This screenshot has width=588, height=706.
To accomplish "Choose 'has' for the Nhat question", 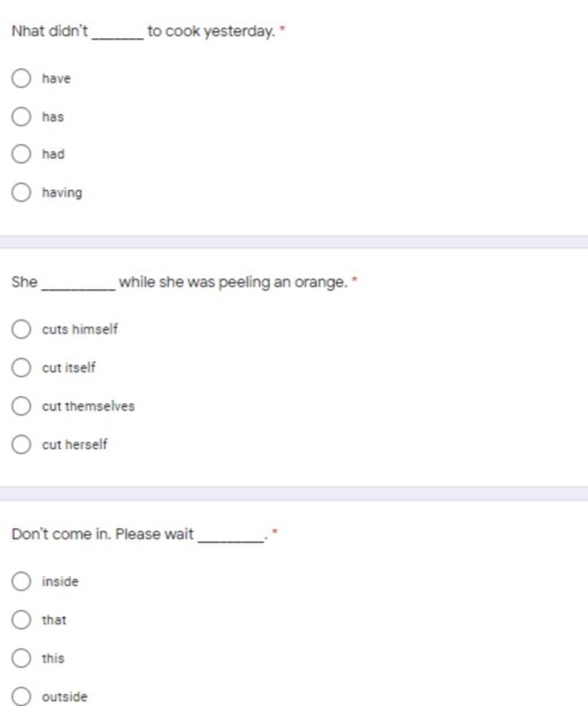I will coord(21,117).
